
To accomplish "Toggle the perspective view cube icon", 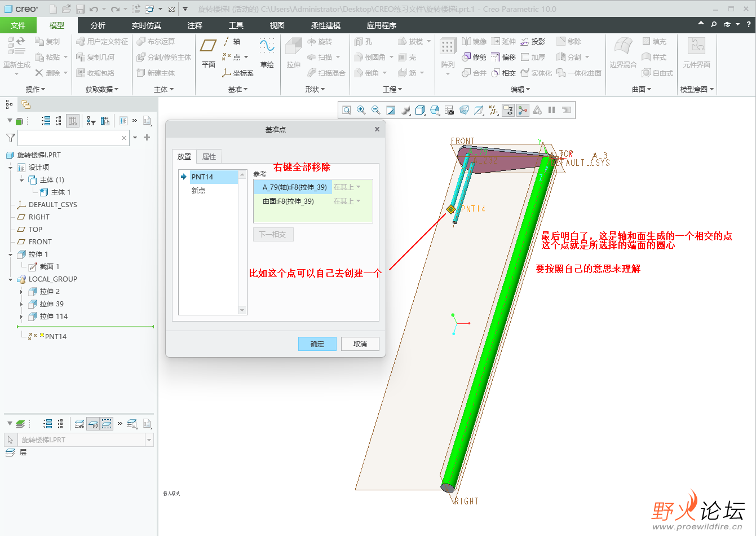I will click(x=464, y=110).
